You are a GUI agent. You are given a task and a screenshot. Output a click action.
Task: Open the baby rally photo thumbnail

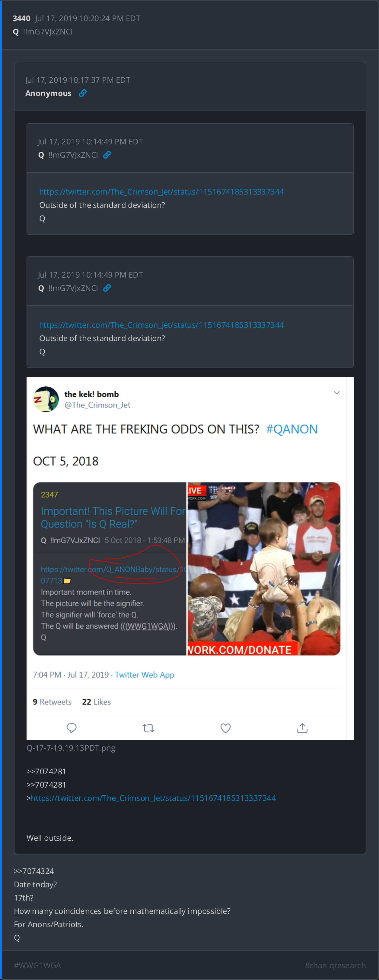click(263, 569)
